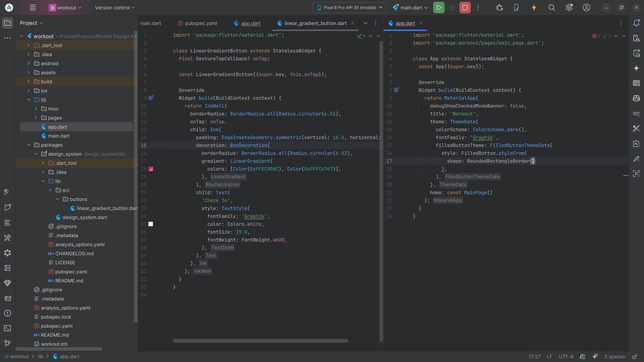
Task: Switch to the pubspec.yaml editor tab
Action: tap(201, 23)
